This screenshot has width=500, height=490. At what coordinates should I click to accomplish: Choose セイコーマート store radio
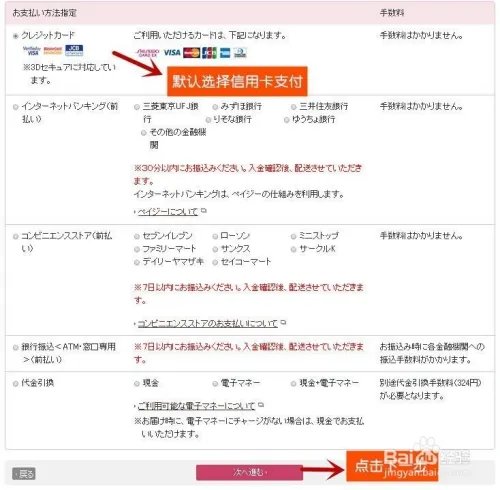(x=215, y=262)
